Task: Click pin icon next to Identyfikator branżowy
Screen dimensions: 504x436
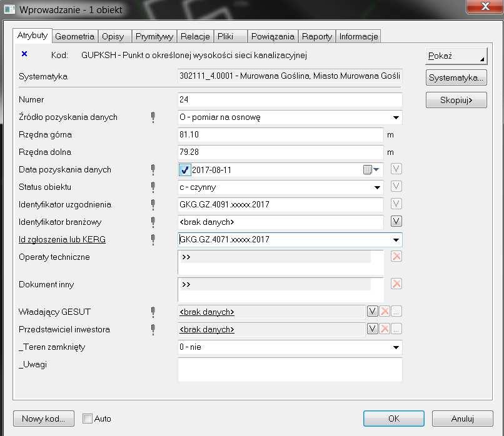Action: pos(153,222)
